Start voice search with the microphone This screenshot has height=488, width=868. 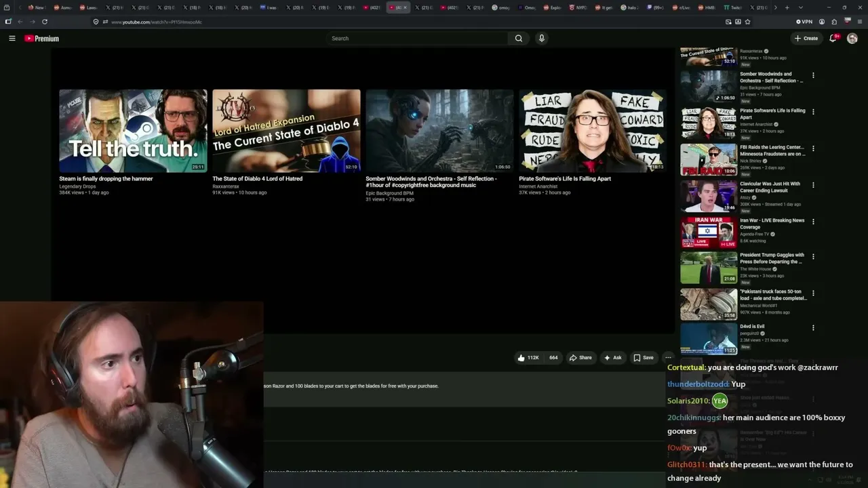[541, 39]
